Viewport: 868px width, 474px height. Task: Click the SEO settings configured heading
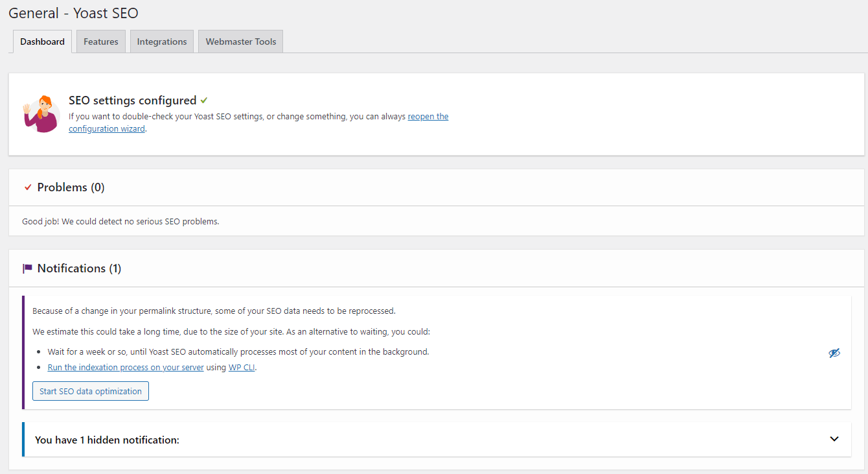coord(132,101)
